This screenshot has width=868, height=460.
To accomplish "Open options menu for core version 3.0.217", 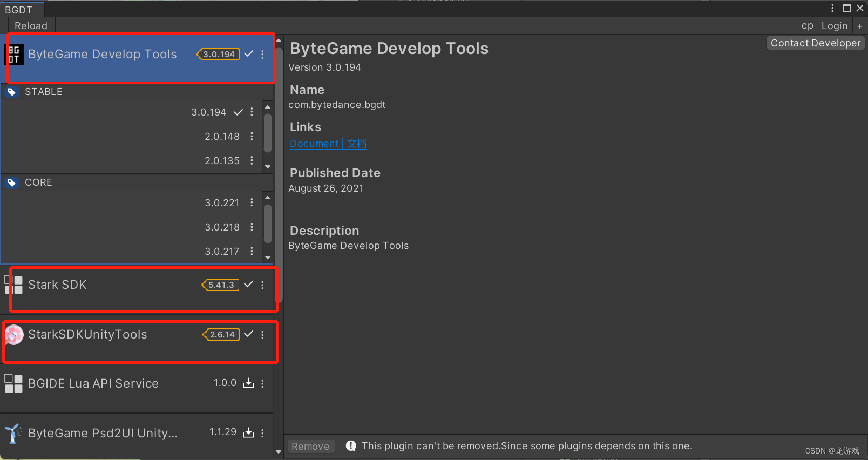I will point(252,251).
